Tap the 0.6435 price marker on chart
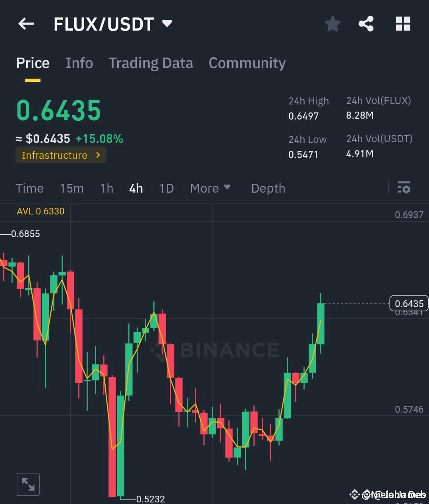429x504 pixels. coord(409,303)
